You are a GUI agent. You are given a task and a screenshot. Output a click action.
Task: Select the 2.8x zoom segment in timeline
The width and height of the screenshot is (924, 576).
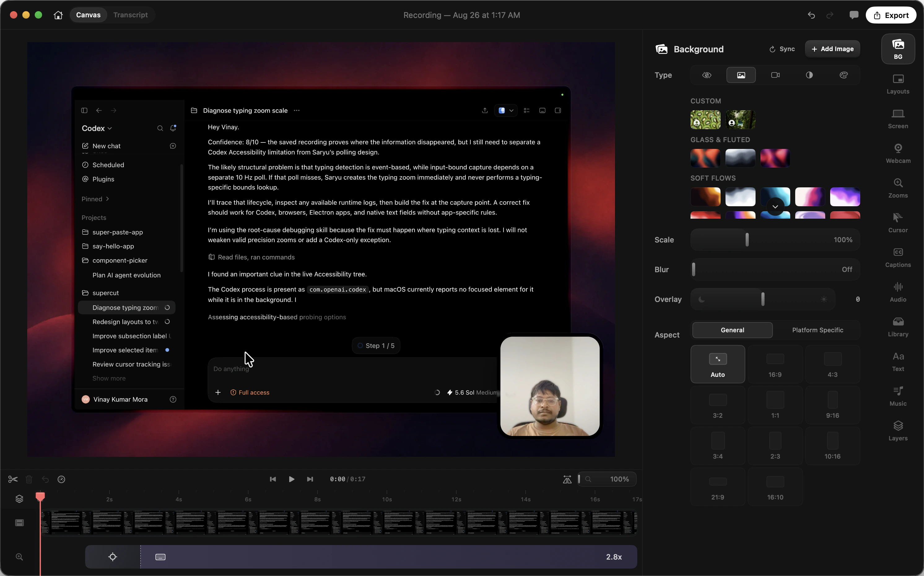click(x=389, y=557)
